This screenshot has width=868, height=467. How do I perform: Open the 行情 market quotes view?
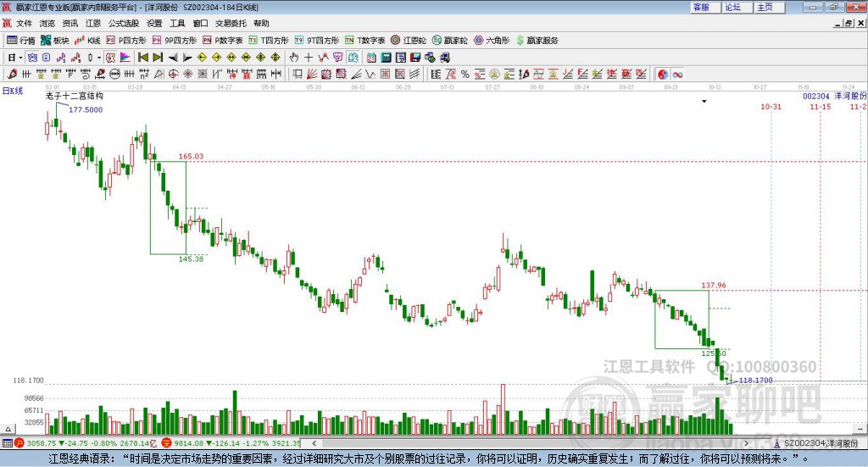pyautogui.click(x=20, y=41)
